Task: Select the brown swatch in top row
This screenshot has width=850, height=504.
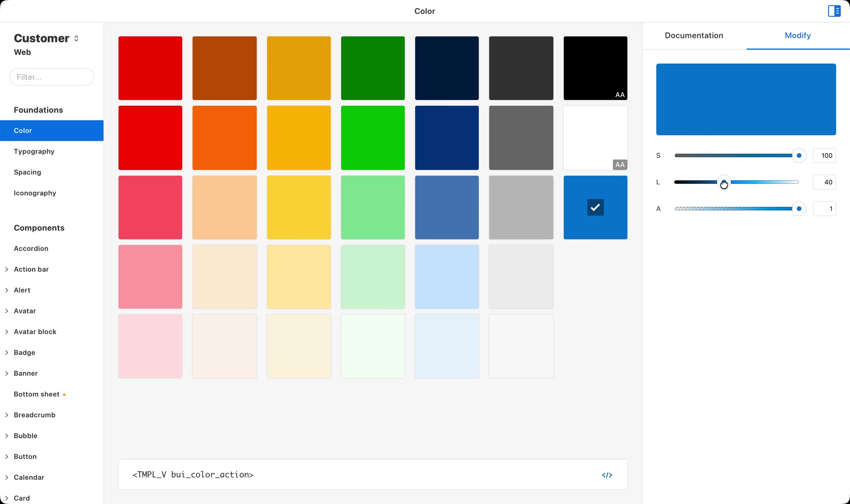Action: coord(225,68)
